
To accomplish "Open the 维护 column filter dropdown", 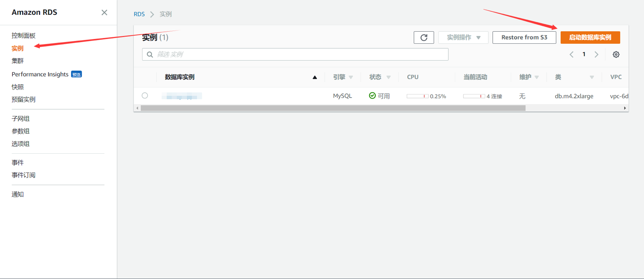I will (537, 77).
